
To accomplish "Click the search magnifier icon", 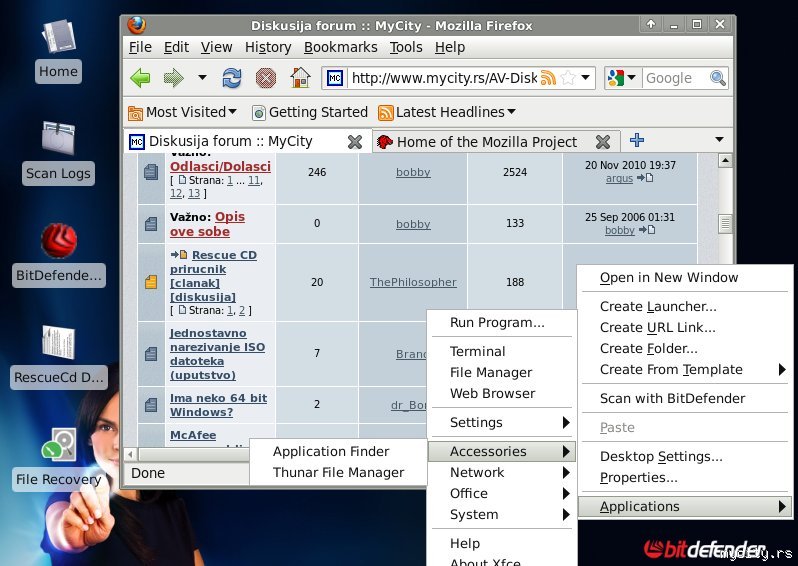I will pos(718,78).
